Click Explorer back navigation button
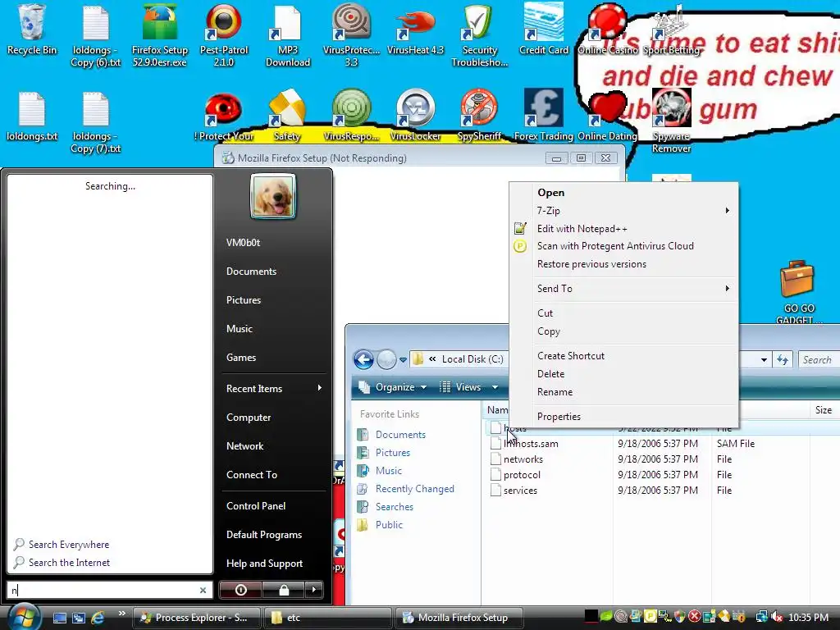The width and height of the screenshot is (840, 630). [363, 359]
